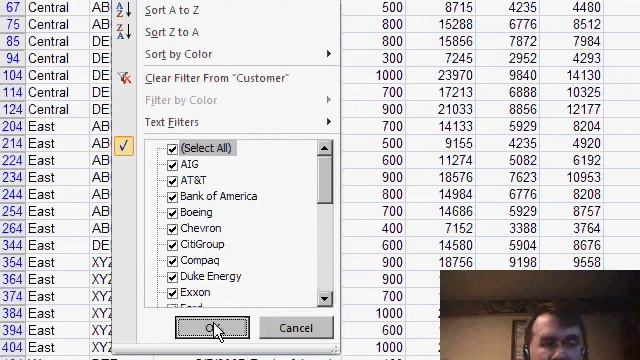Toggle the (Select All) checkbox
This screenshot has height=360, width=640.
point(172,149)
